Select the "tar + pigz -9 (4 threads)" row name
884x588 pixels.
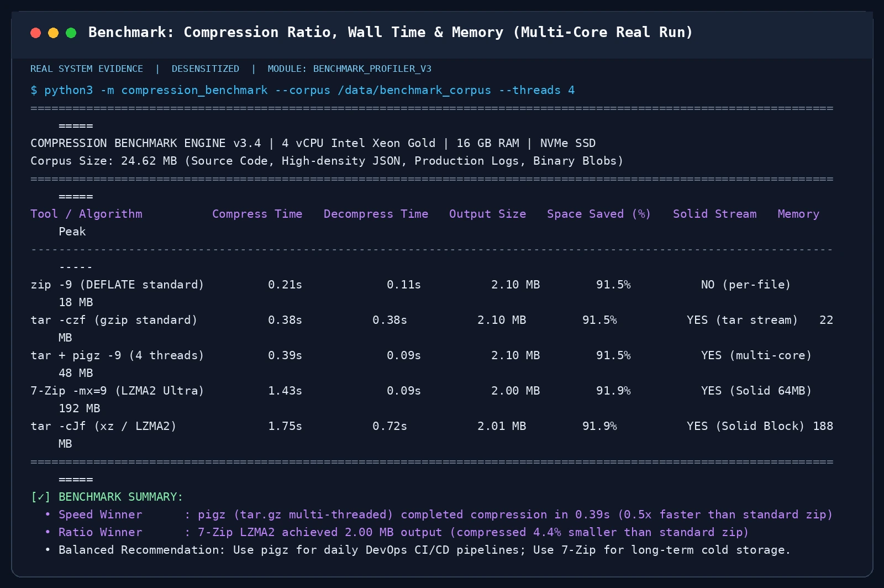point(117,355)
